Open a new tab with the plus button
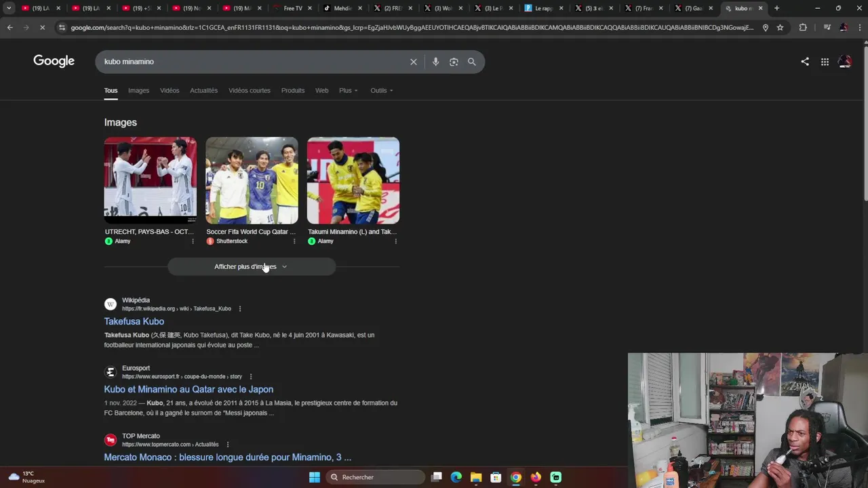This screenshot has width=868, height=488. (x=776, y=8)
